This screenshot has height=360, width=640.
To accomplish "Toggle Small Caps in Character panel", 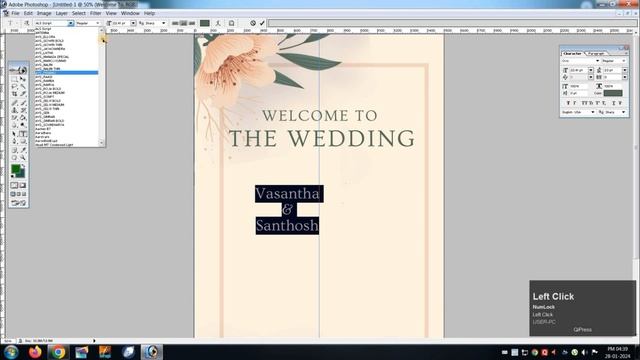I will coord(591,103).
